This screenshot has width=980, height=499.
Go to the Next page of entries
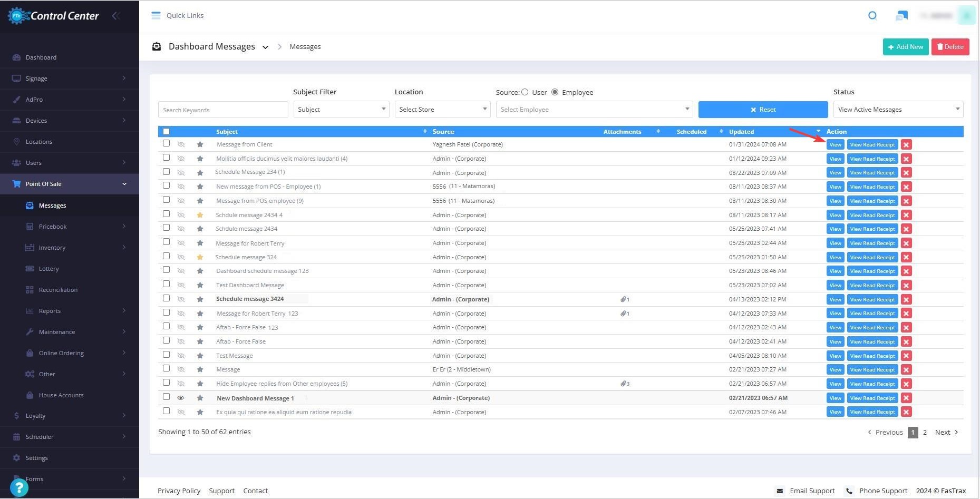(x=946, y=432)
